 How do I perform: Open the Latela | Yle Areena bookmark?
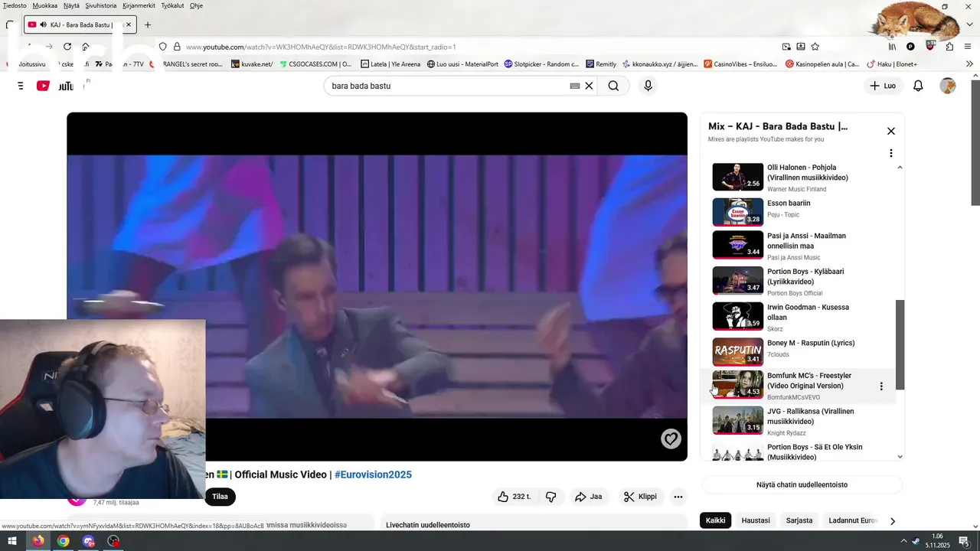(390, 64)
